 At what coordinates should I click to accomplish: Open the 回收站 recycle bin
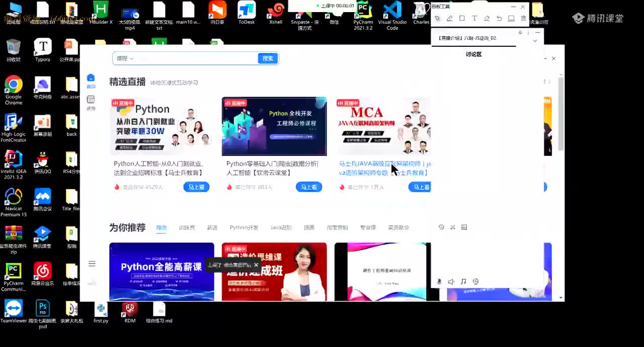pyautogui.click(x=14, y=50)
